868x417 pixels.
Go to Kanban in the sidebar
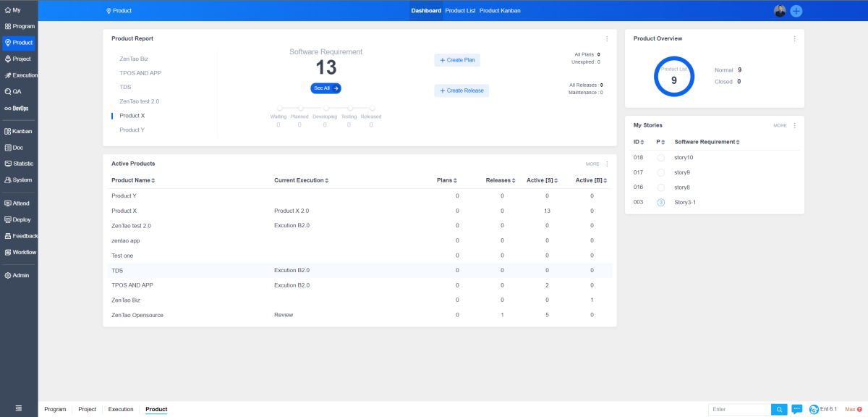(19, 131)
